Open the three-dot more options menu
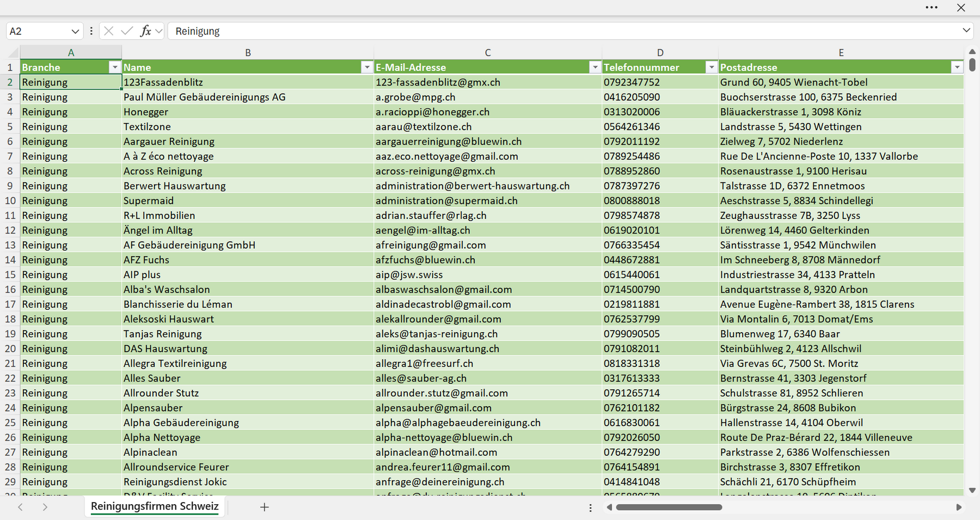Viewport: 980px width, 520px height. (932, 8)
